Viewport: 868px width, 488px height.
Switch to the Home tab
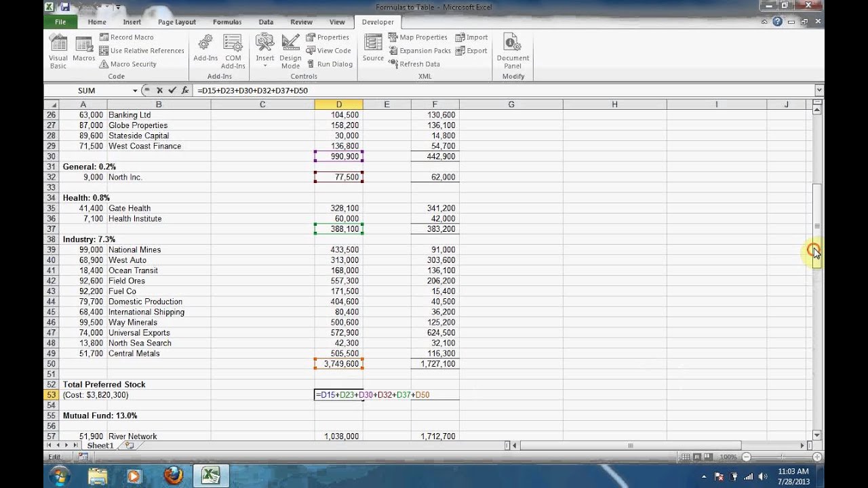coord(97,22)
